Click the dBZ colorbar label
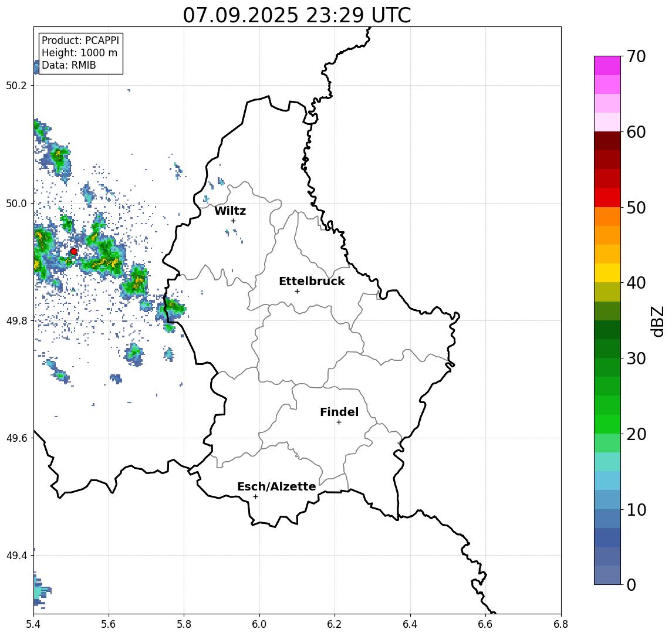Viewport: 672px width, 636px height. [657, 322]
